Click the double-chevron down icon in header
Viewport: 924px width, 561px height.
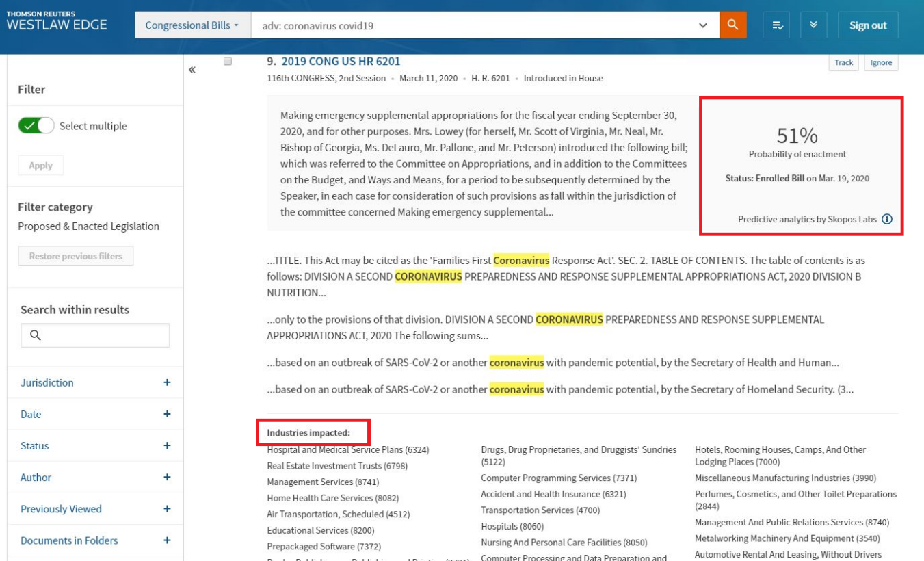(813, 25)
